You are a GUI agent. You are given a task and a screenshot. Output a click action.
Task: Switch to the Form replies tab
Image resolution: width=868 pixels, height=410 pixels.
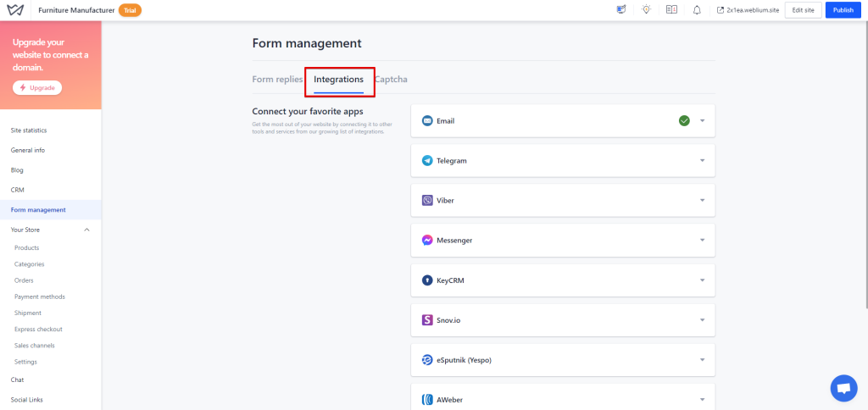click(277, 80)
